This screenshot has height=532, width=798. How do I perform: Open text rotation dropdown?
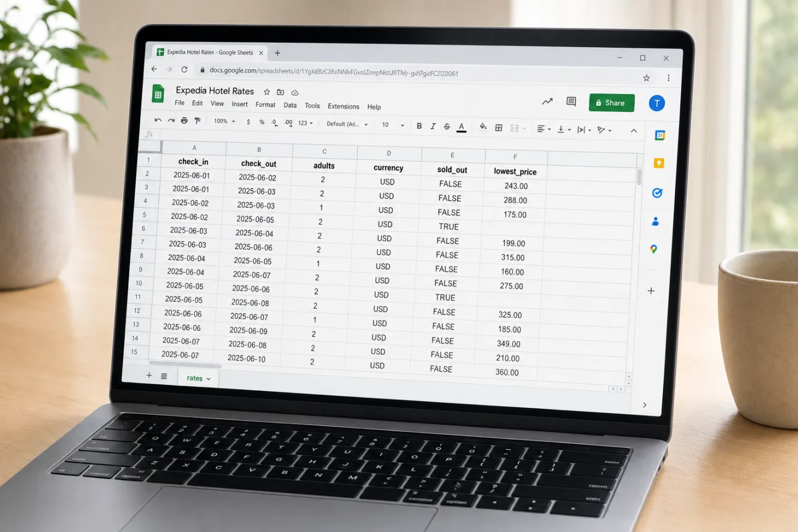pyautogui.click(x=604, y=130)
